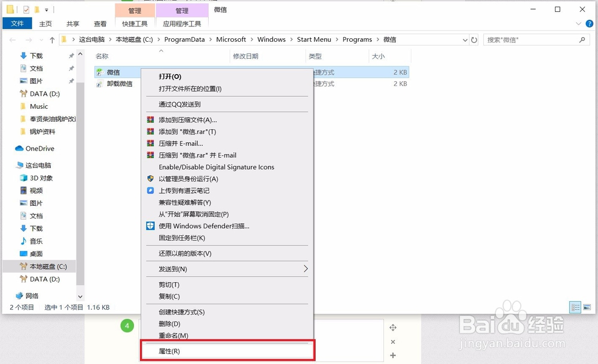Viewport: 598px width, 364px height.
Task: Click the plus icon on the webpage behind
Action: click(x=393, y=355)
